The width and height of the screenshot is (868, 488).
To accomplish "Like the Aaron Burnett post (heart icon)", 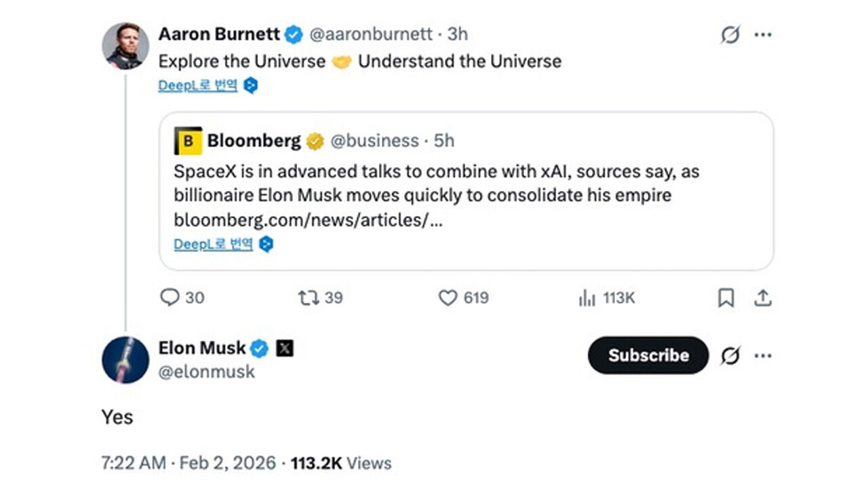I will (448, 298).
